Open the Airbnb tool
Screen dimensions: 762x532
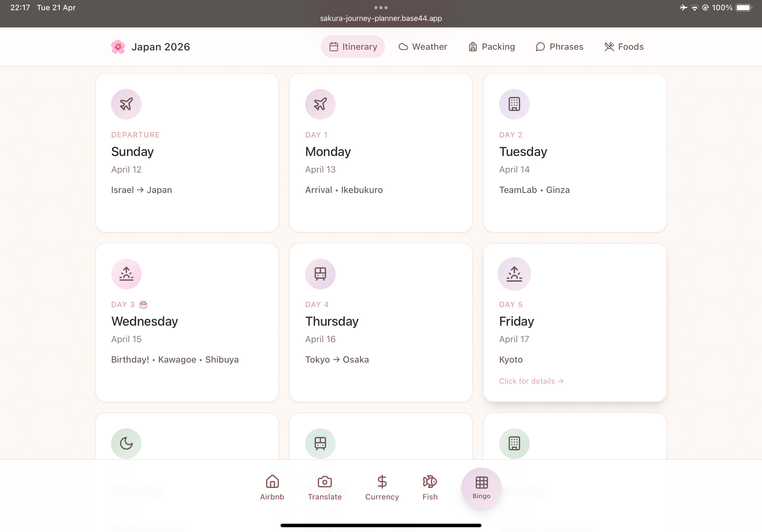[272, 488]
